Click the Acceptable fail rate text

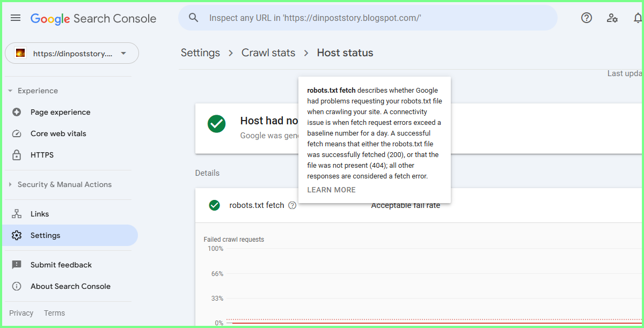(x=406, y=205)
